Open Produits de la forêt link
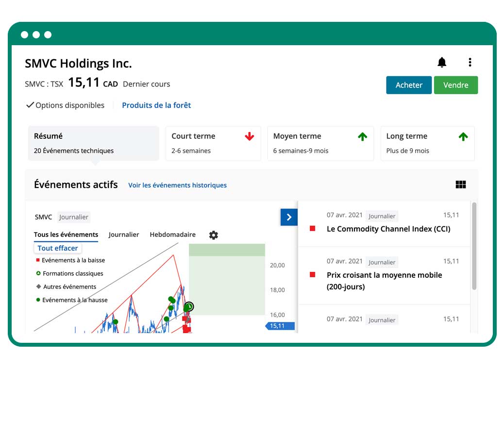504x437 pixels. click(x=156, y=105)
